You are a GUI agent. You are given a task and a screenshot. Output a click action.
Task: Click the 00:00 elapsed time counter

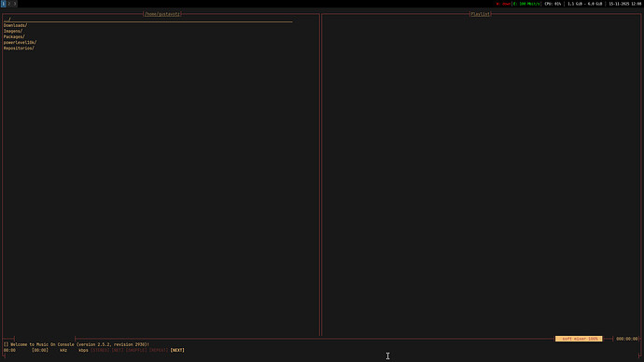9,350
